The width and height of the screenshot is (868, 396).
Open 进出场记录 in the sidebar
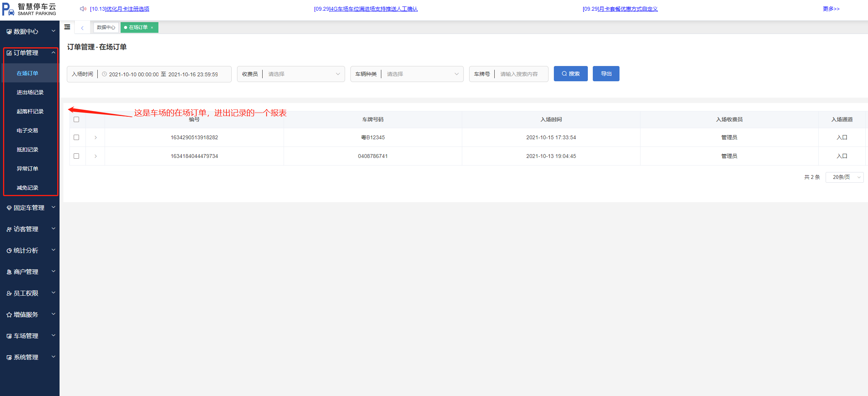(30, 92)
